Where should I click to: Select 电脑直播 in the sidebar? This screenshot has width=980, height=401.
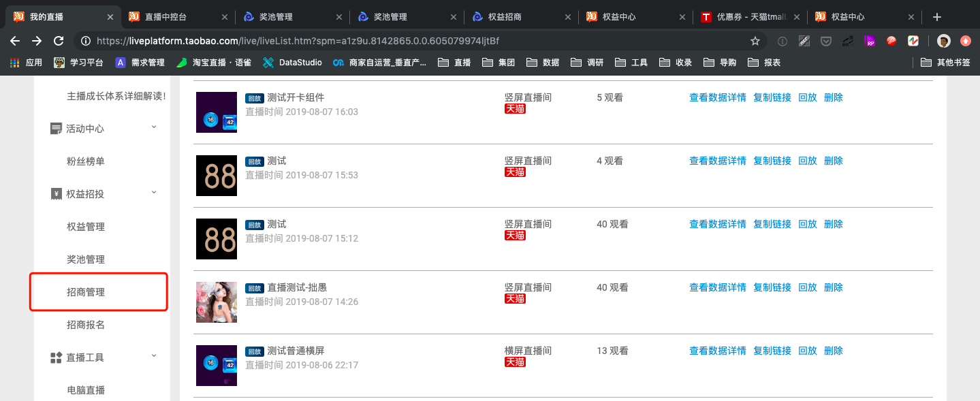(x=86, y=390)
